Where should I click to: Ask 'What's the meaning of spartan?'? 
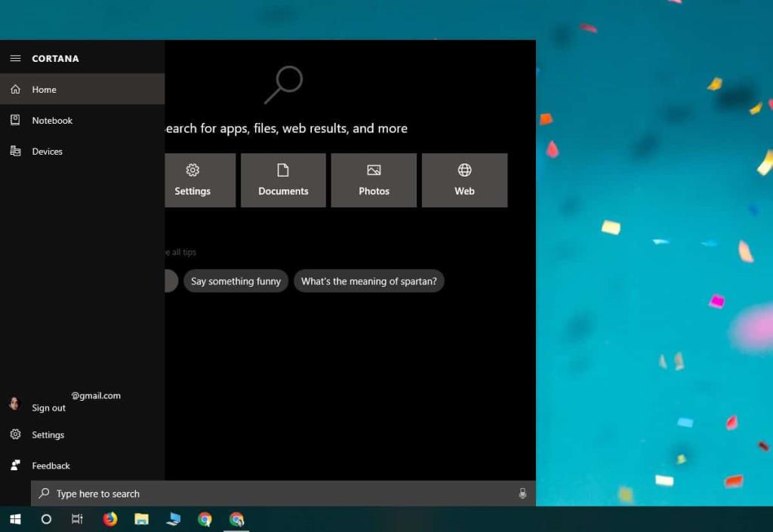point(369,281)
